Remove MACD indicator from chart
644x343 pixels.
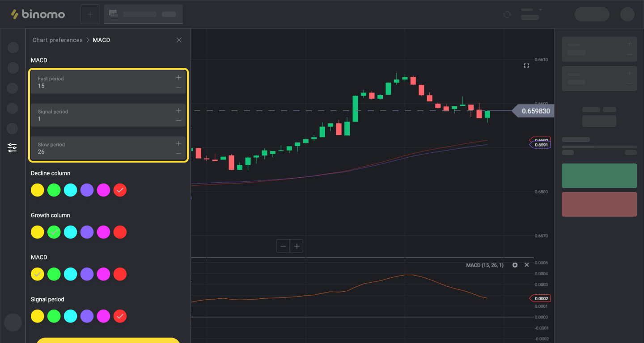pyautogui.click(x=527, y=265)
